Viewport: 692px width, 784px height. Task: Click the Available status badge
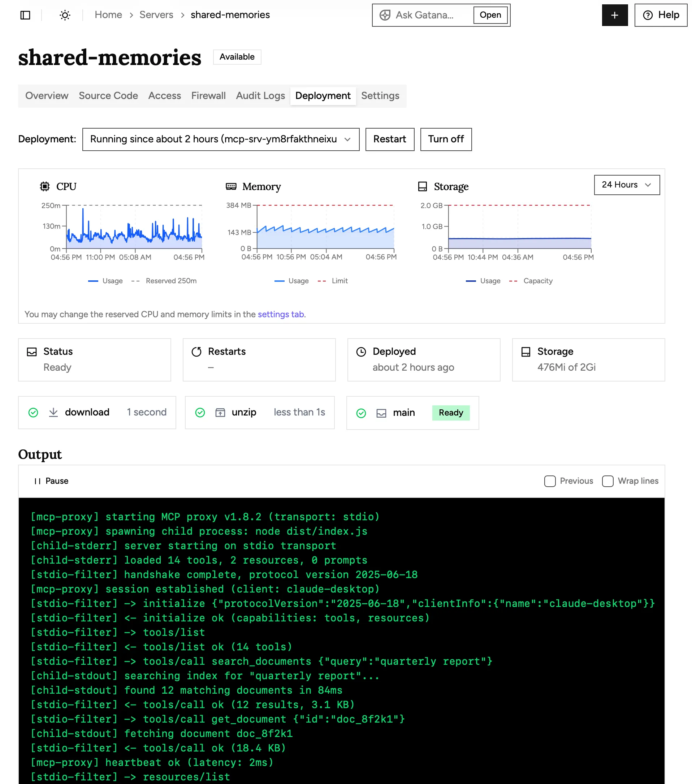pyautogui.click(x=237, y=57)
